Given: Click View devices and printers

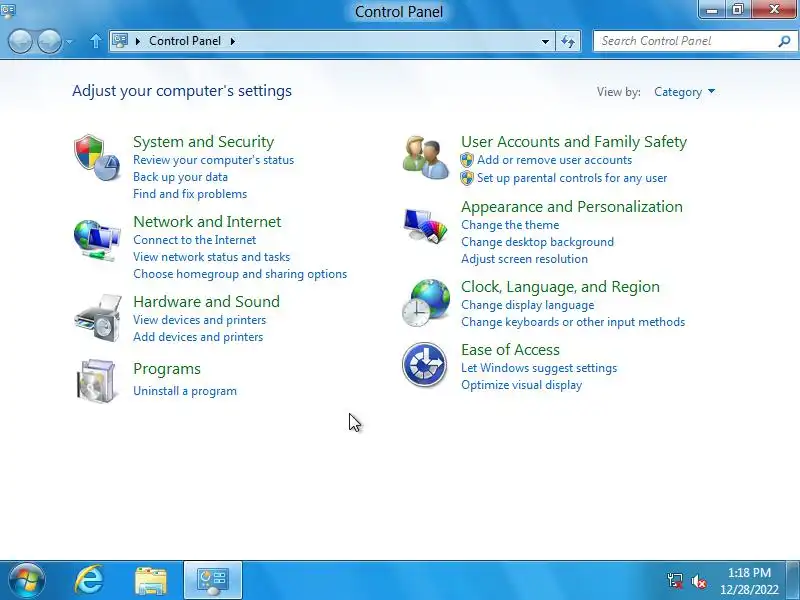Looking at the screenshot, I should (199, 320).
